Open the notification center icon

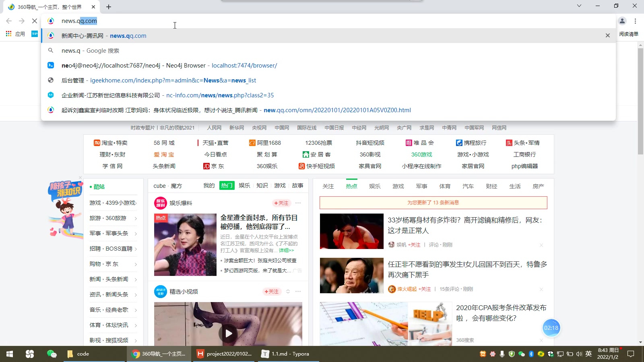pyautogui.click(x=631, y=354)
